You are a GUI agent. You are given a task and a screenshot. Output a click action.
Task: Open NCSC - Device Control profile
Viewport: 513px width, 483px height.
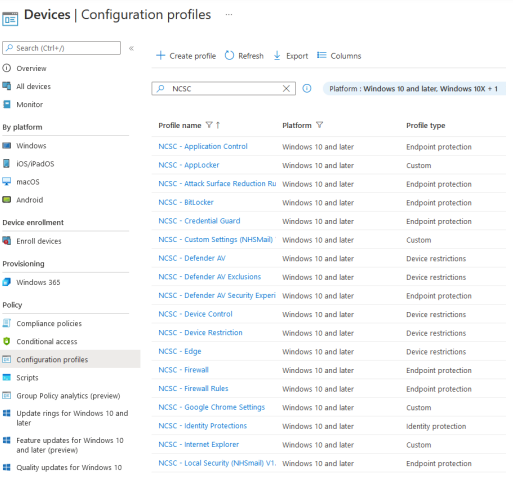tap(195, 314)
